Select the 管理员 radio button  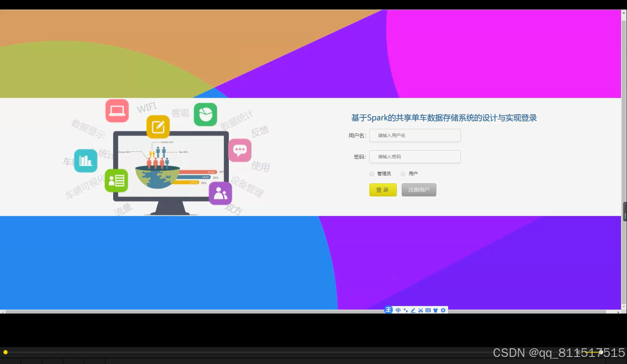click(372, 174)
